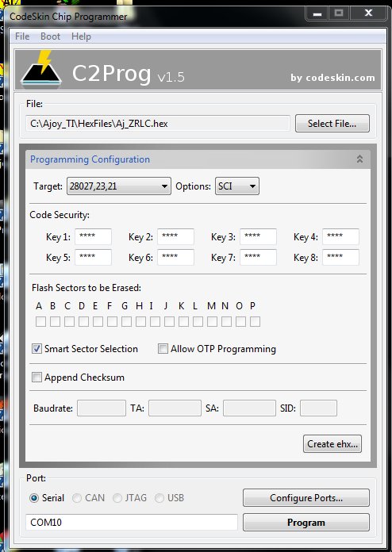This screenshot has height=552, width=392.
Task: Tick flash sector M checkbox
Action: tap(212, 321)
